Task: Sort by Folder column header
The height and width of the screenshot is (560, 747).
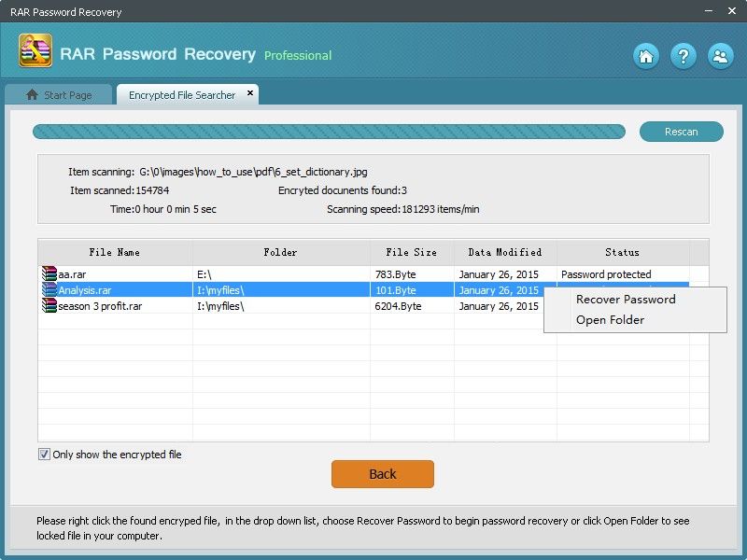Action: pyautogui.click(x=281, y=252)
